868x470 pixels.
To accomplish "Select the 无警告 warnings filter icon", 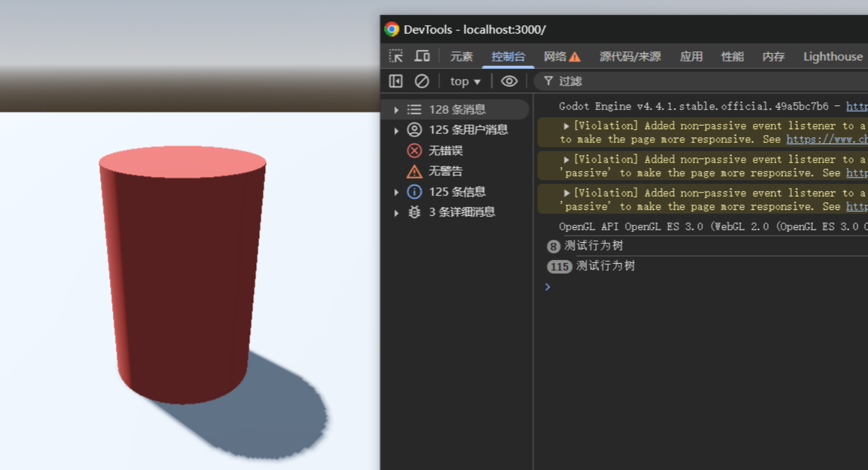I will tap(414, 172).
